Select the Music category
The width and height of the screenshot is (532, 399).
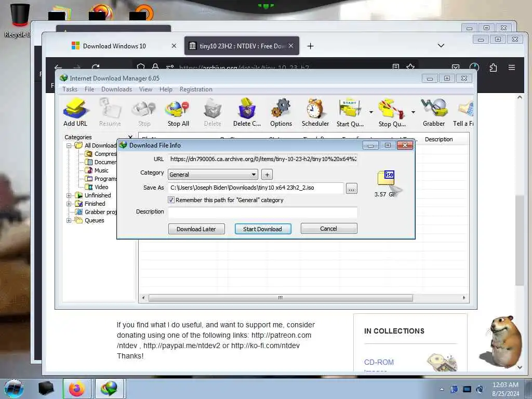click(101, 170)
